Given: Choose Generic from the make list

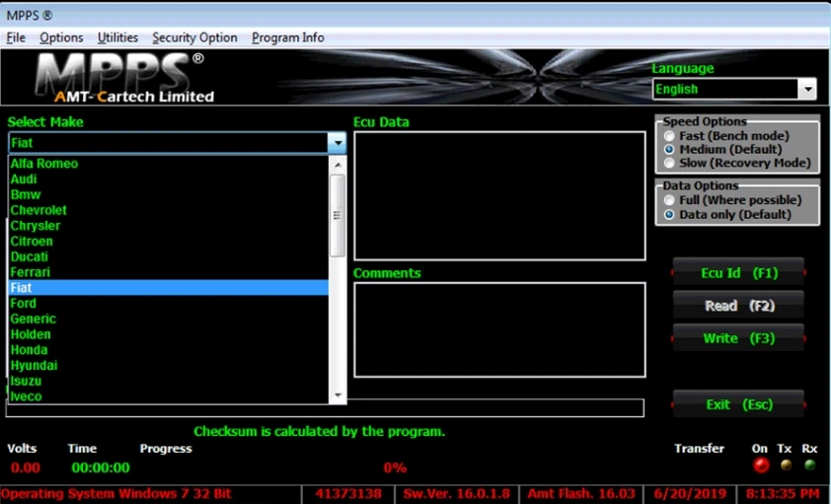Looking at the screenshot, I should click(x=169, y=319).
